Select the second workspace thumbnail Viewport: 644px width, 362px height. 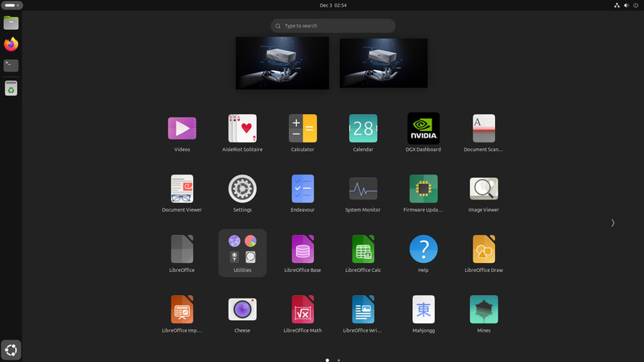pos(384,64)
